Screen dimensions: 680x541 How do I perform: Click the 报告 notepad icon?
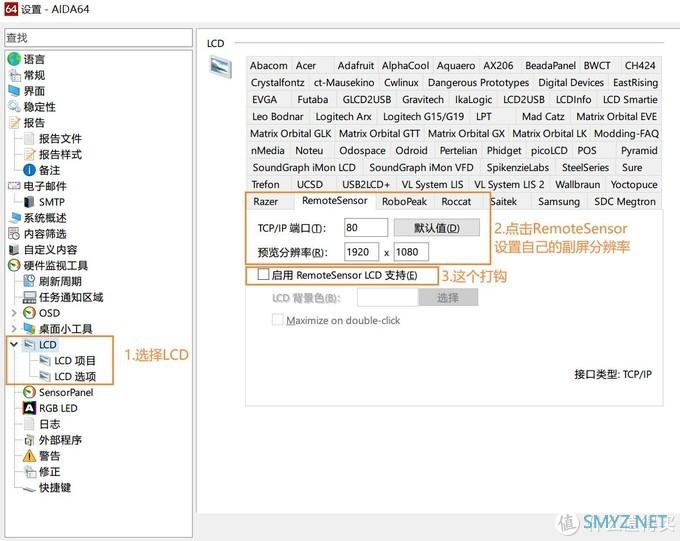[x=14, y=123]
